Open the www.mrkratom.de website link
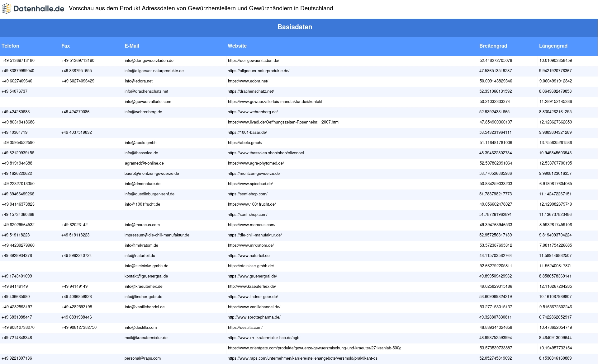The image size is (598, 364). tap(251, 245)
